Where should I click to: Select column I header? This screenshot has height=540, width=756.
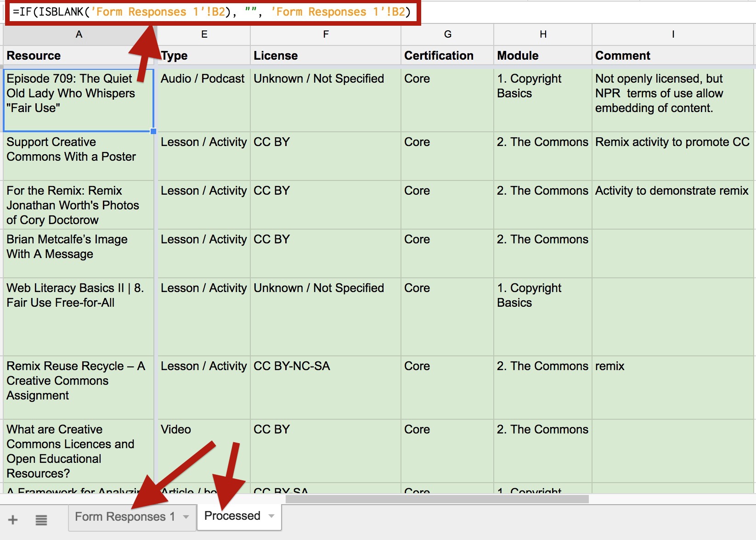click(x=673, y=34)
